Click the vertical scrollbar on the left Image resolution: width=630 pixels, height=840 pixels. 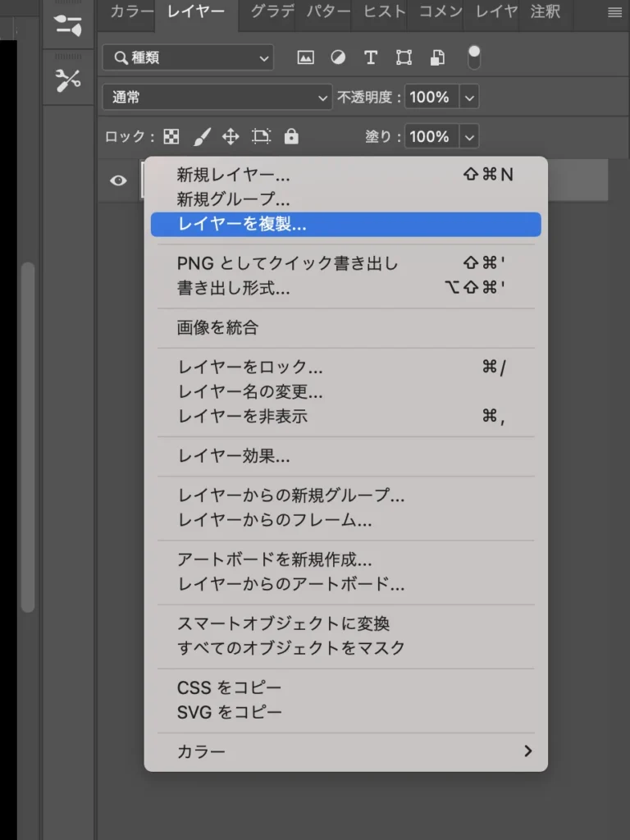pos(28,435)
